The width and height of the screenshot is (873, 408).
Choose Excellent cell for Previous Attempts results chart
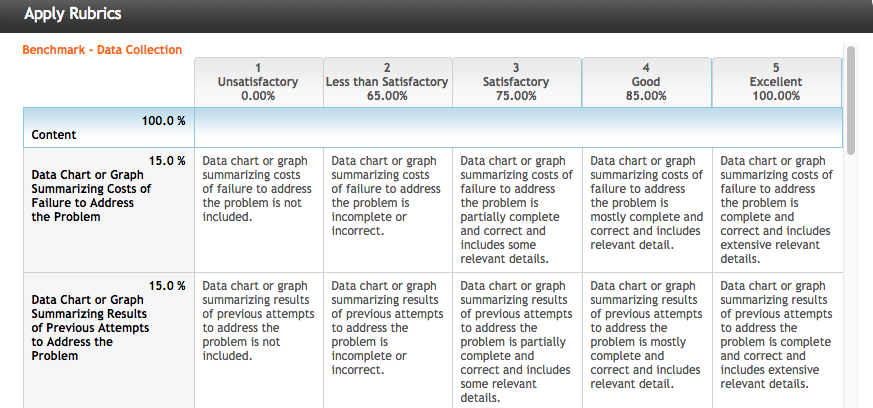pos(776,340)
